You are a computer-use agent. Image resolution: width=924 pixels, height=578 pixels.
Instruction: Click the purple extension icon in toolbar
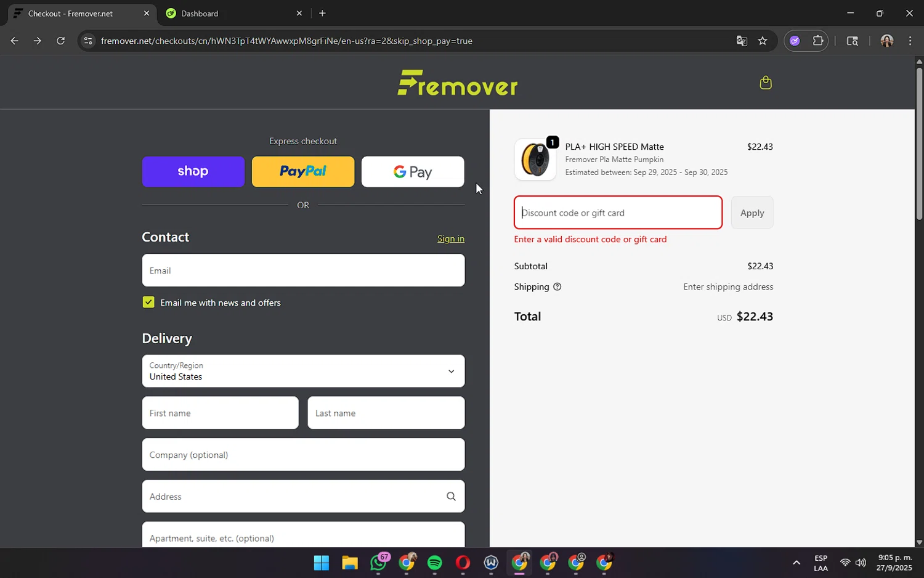pos(795,41)
